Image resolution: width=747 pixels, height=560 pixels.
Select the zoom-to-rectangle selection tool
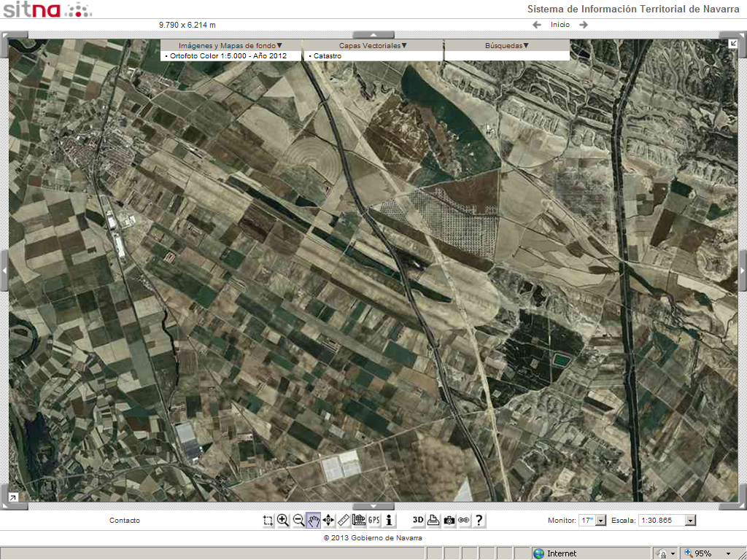click(x=268, y=520)
